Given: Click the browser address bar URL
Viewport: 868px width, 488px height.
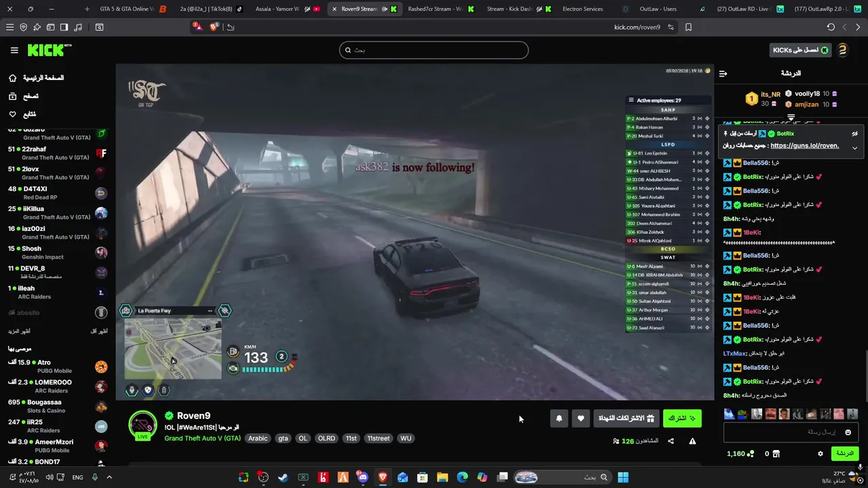Looking at the screenshot, I should pos(637,27).
